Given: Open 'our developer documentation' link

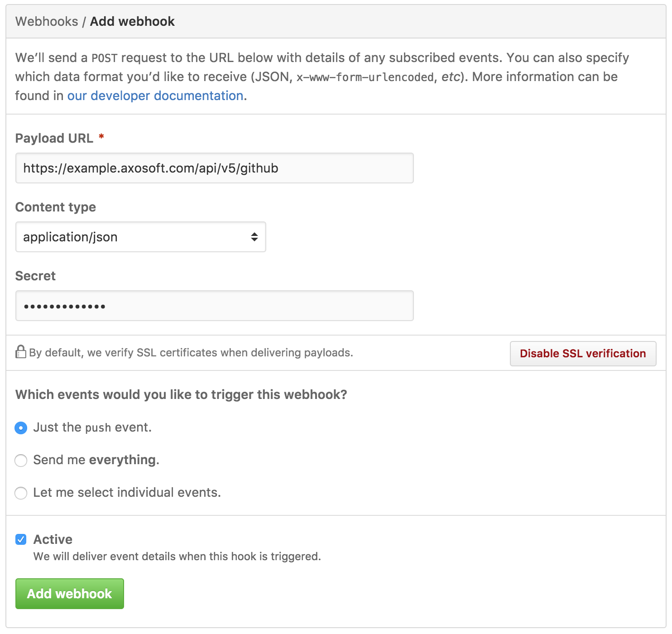Looking at the screenshot, I should (154, 96).
